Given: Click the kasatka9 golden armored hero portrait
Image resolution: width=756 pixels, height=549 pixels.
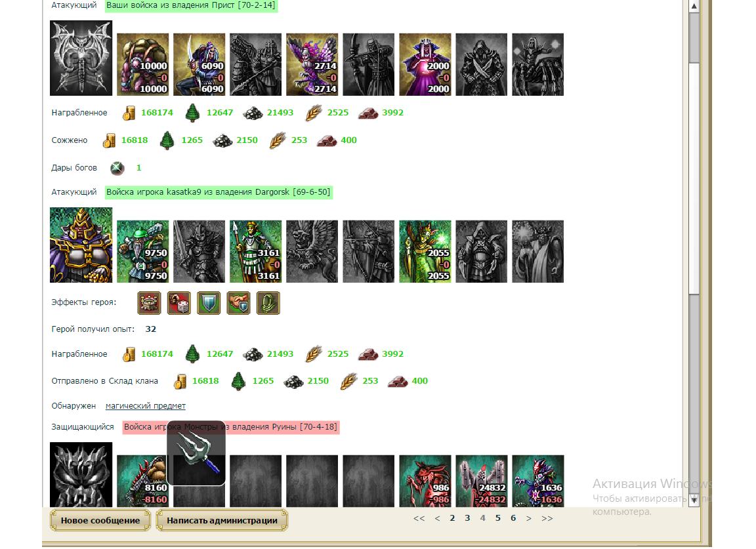Looking at the screenshot, I should point(81,245).
